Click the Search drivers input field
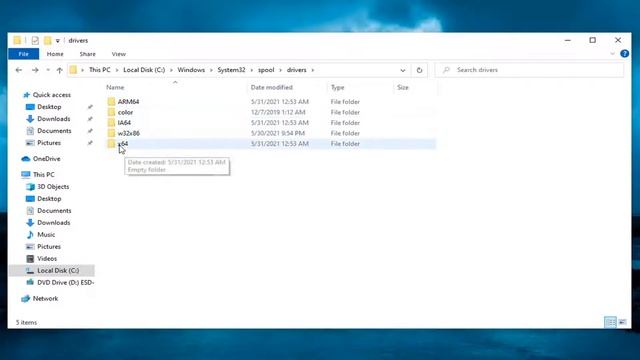The image size is (640, 360). point(529,70)
